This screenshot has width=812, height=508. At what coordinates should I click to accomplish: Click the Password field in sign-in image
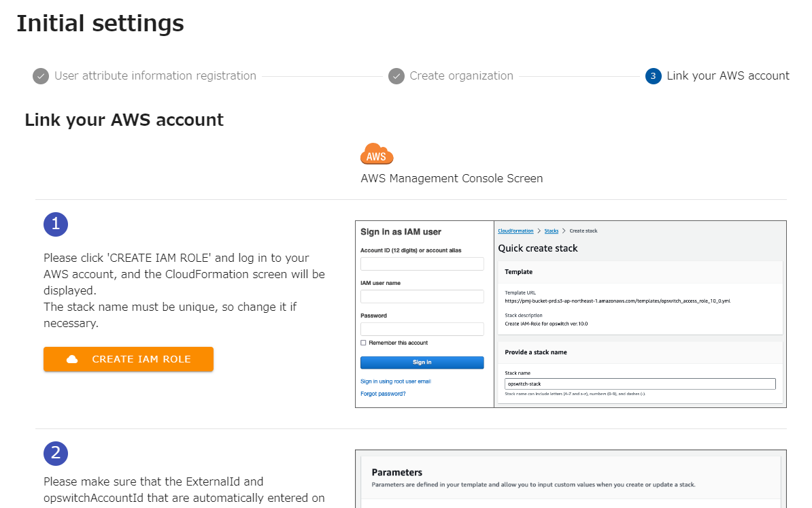[x=422, y=329]
